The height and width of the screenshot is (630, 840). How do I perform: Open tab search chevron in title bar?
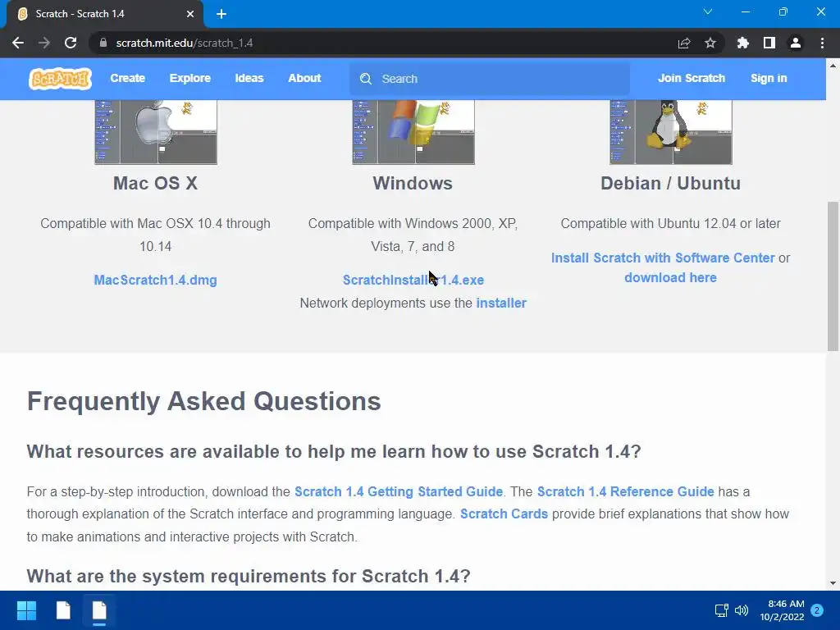coord(708,11)
